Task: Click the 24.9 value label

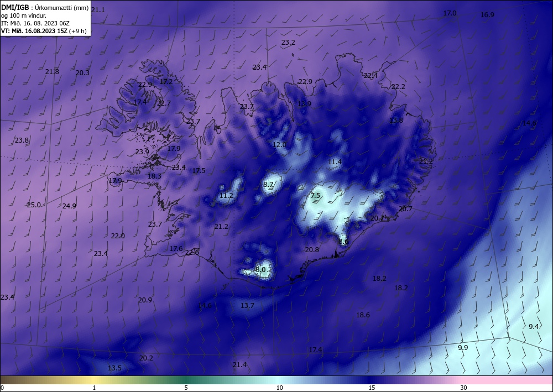Action: pyautogui.click(x=69, y=206)
